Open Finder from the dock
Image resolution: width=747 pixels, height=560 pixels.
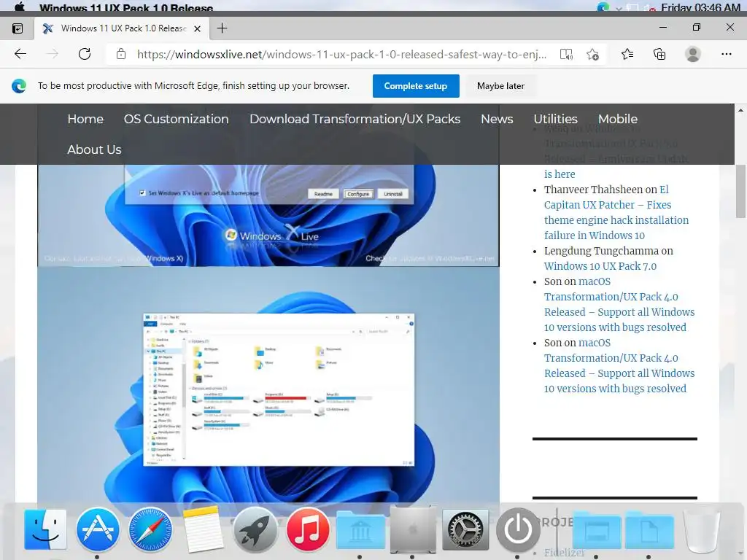click(x=45, y=529)
